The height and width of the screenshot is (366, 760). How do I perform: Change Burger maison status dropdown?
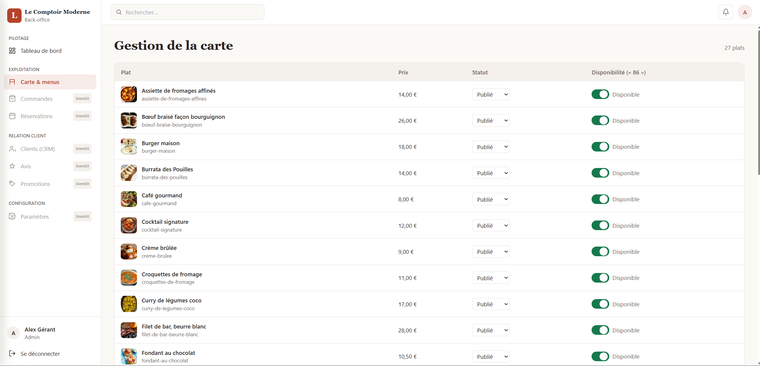coord(491,147)
